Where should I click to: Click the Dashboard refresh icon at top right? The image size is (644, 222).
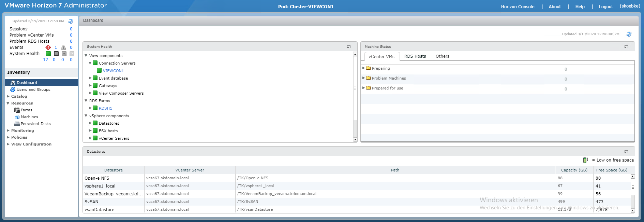[629, 34]
